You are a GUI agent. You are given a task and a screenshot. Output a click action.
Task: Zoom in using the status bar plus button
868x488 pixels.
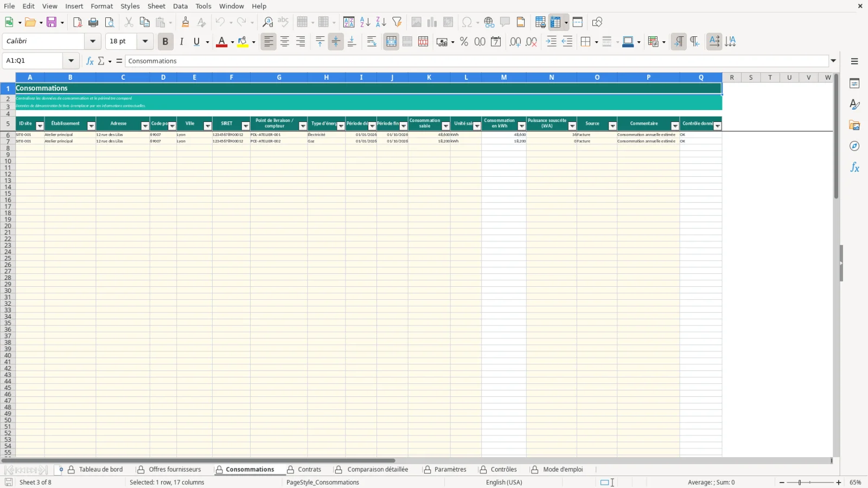coord(839,483)
